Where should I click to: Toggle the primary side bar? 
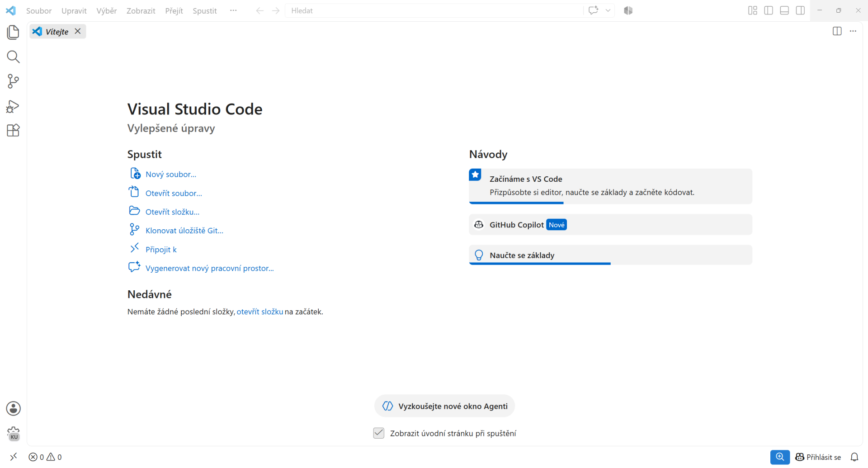(768, 10)
